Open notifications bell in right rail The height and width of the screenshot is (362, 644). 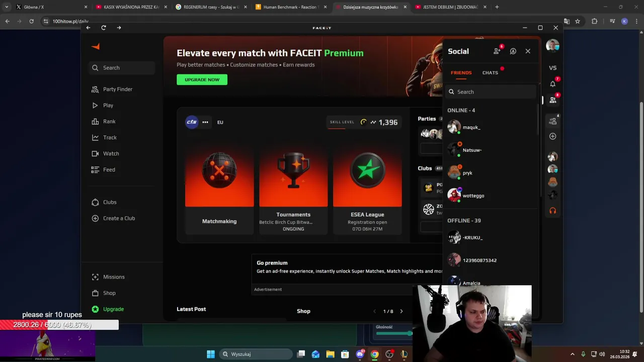[552, 84]
